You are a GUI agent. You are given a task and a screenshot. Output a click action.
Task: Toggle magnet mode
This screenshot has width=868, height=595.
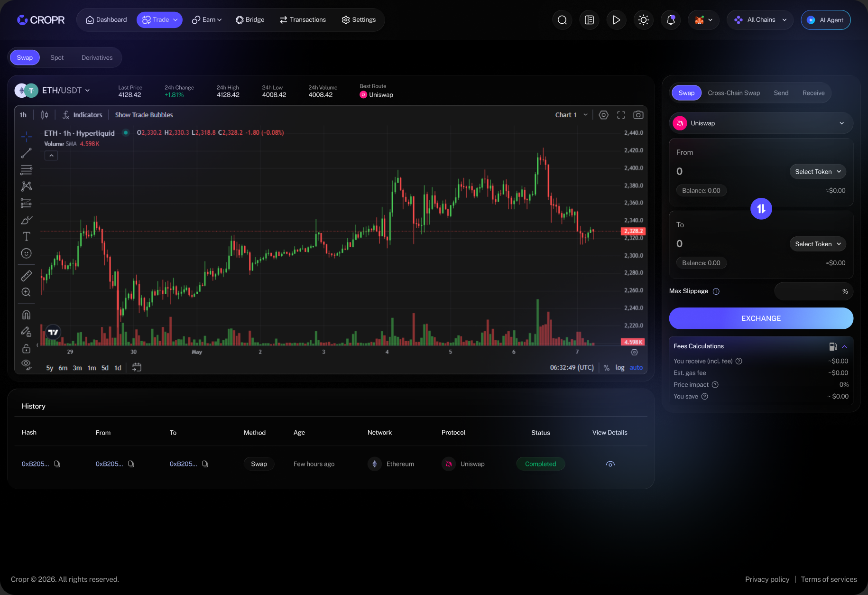[x=27, y=315]
